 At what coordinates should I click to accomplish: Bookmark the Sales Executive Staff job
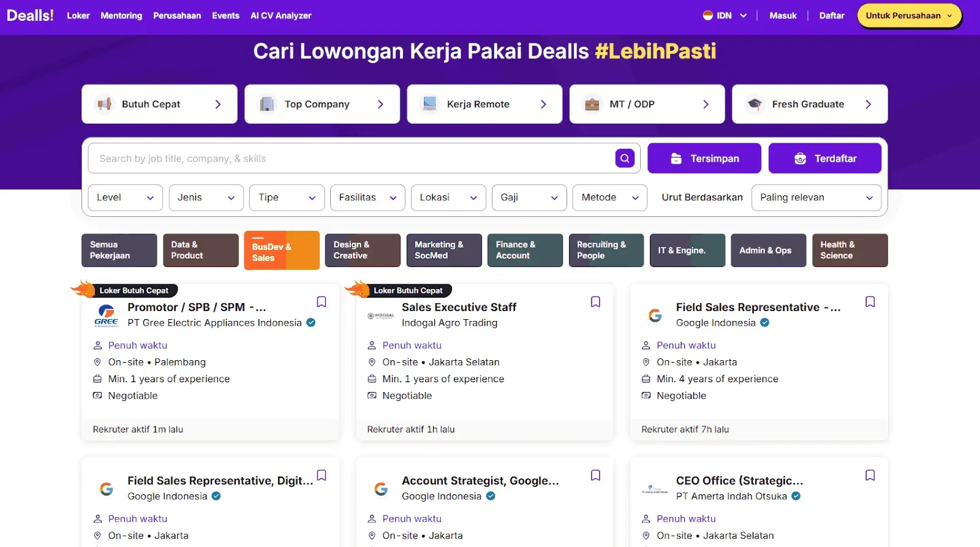pyautogui.click(x=595, y=301)
